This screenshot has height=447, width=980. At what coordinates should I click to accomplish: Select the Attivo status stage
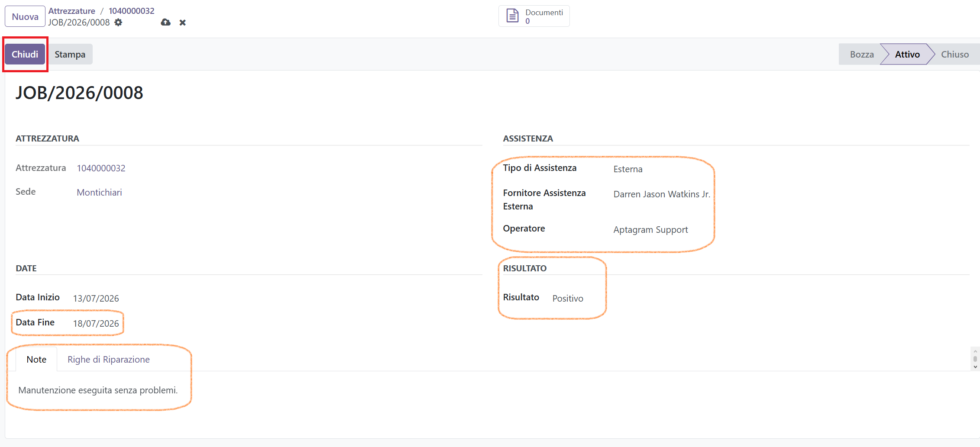[x=907, y=54]
